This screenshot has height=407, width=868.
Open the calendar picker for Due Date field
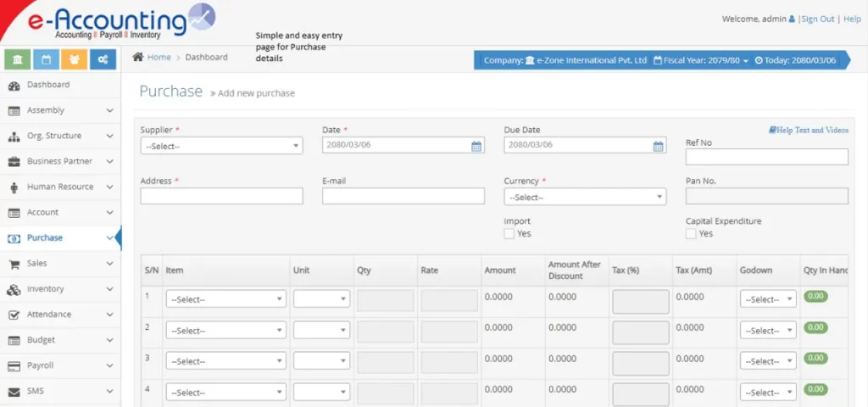[x=658, y=146]
